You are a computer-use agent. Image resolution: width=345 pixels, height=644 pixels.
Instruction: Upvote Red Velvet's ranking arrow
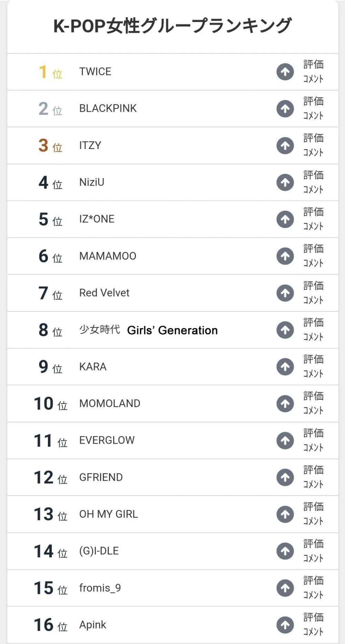point(285,293)
